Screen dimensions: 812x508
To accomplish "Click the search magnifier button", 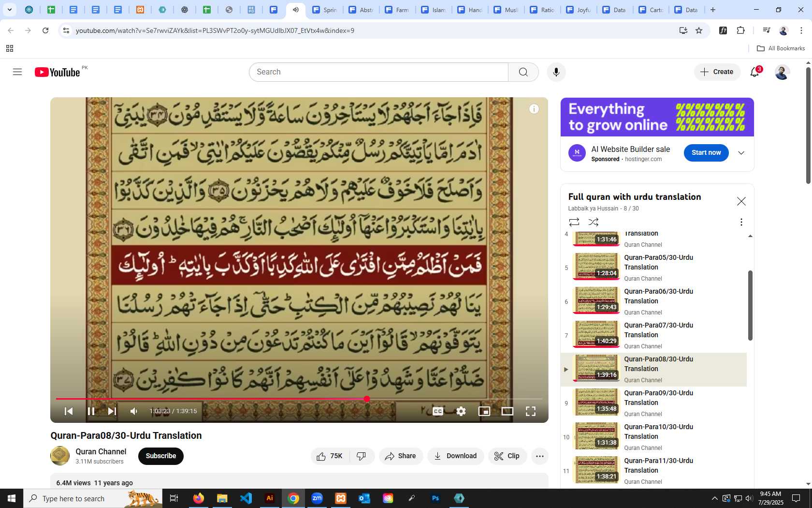I will pos(523,72).
